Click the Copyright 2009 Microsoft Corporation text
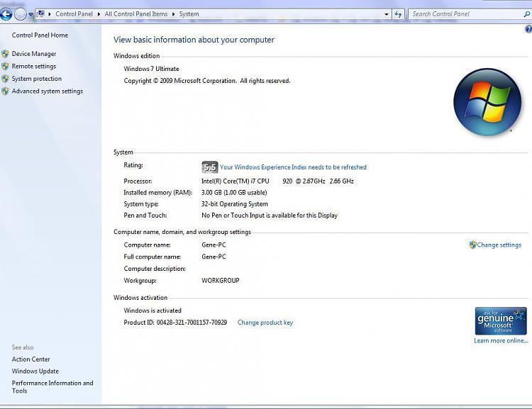Image resolution: width=532 pixels, height=409 pixels. pyautogui.click(x=207, y=81)
